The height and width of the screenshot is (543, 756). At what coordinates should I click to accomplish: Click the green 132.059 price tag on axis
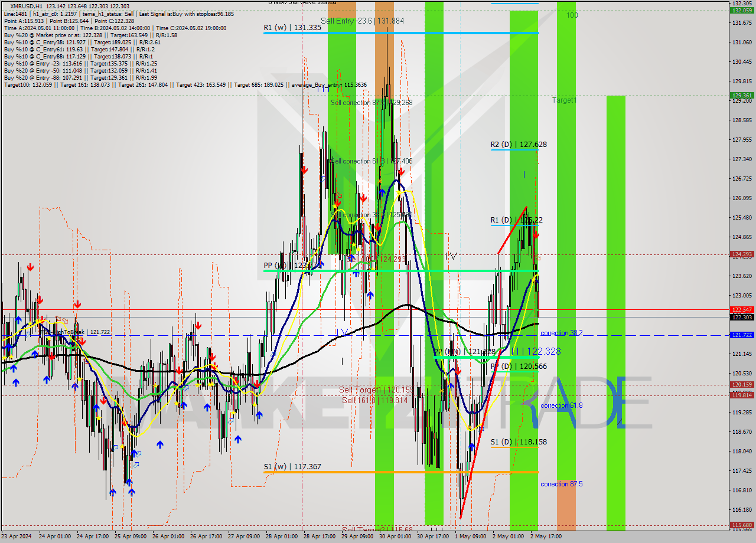(x=741, y=10)
